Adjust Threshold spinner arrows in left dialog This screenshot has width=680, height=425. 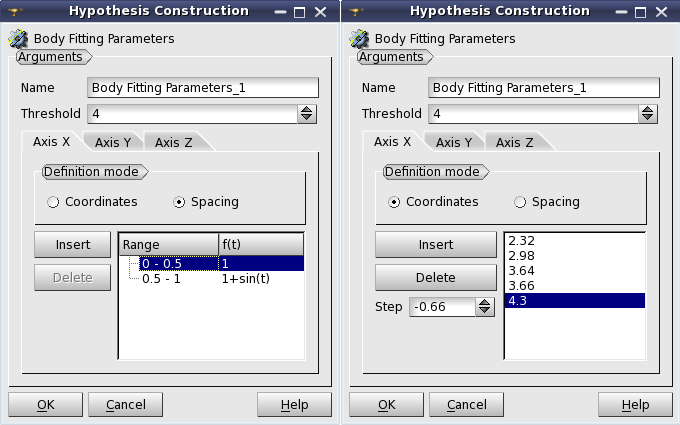coord(307,114)
